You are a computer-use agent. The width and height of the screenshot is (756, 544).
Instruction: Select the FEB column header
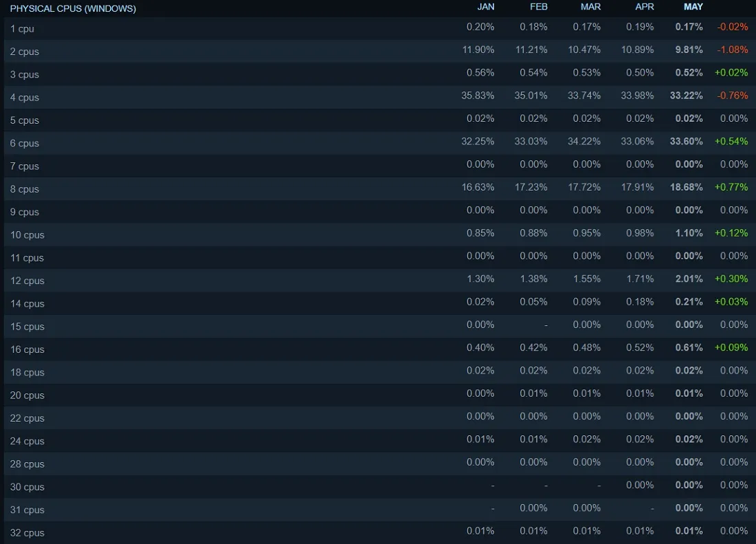539,7
